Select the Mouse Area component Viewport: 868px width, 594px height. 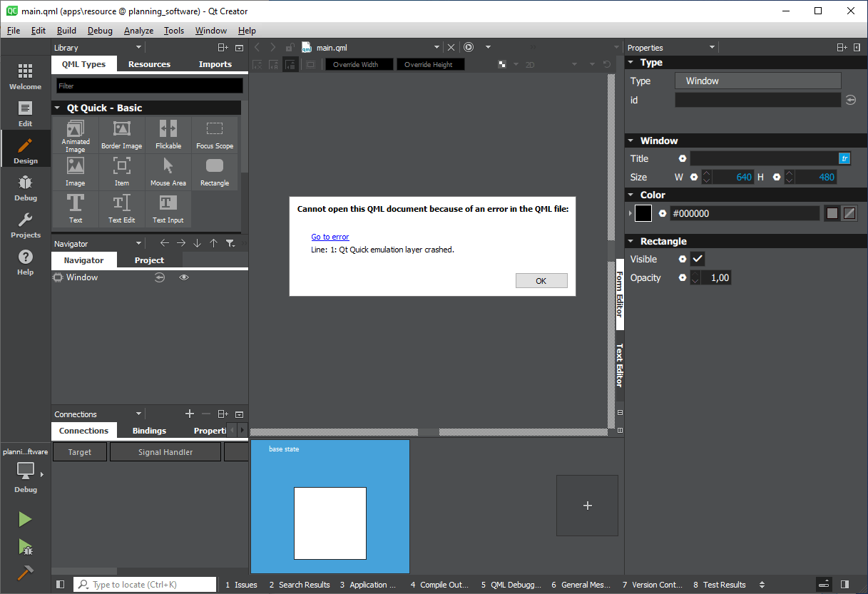coord(168,171)
